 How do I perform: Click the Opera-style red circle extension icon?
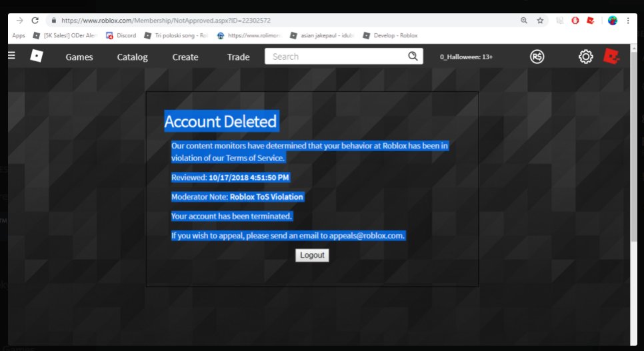pyautogui.click(x=575, y=21)
